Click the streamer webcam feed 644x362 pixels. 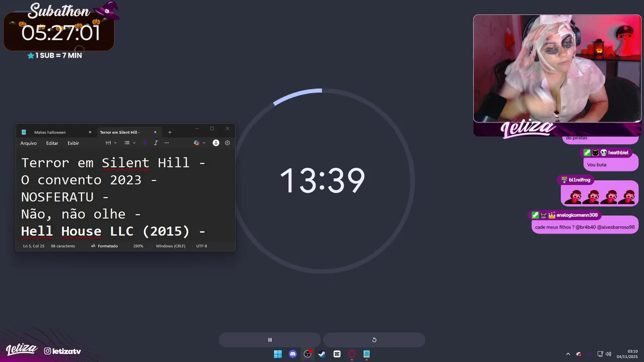tap(557, 68)
